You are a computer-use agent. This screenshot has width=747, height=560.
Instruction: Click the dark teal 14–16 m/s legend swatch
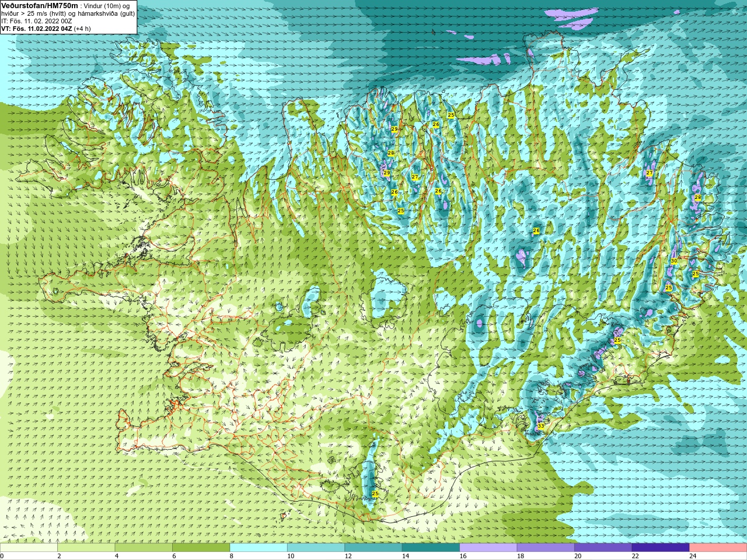(431, 547)
